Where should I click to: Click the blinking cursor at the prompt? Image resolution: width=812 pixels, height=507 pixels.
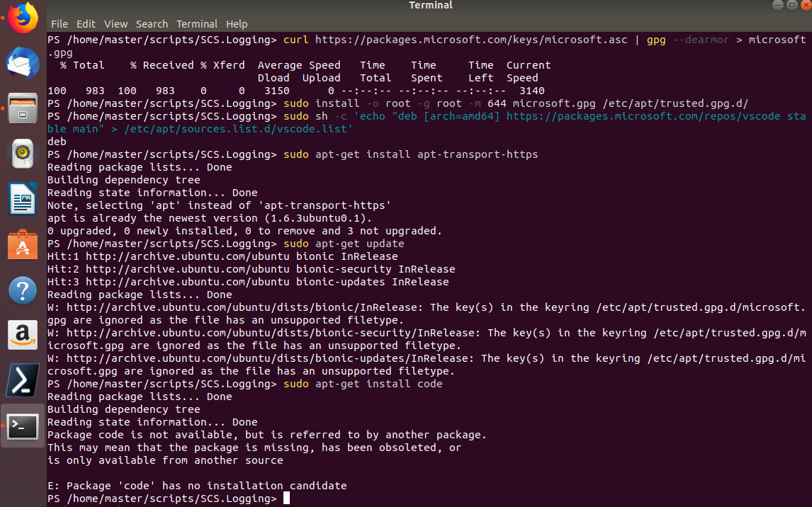(286, 498)
